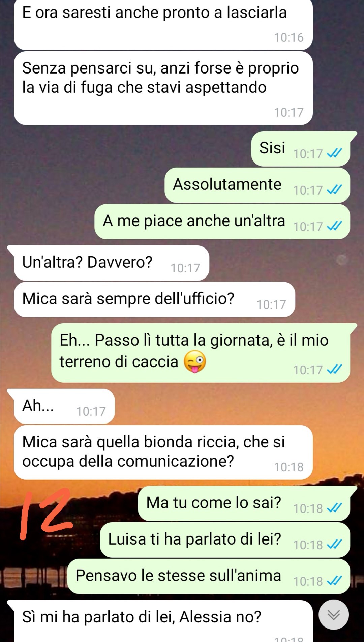Tap the 10:16 timestamp on first message
The width and height of the screenshot is (364, 642).
coord(289,37)
